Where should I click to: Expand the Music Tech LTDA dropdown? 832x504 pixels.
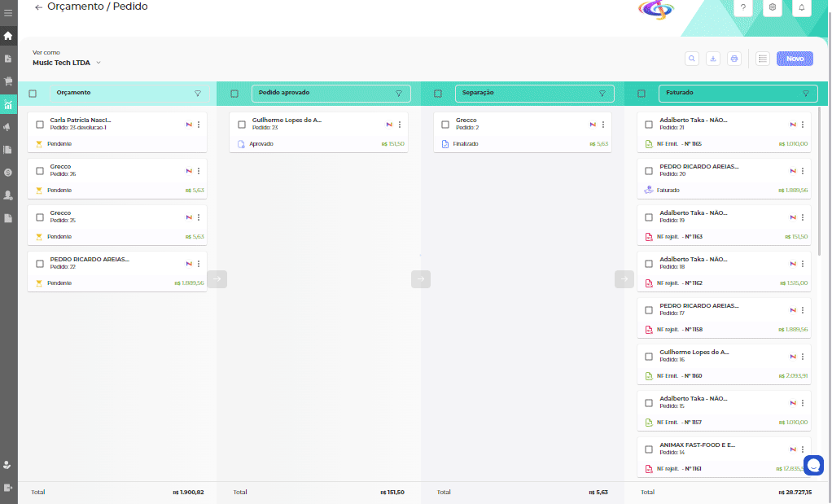99,63
